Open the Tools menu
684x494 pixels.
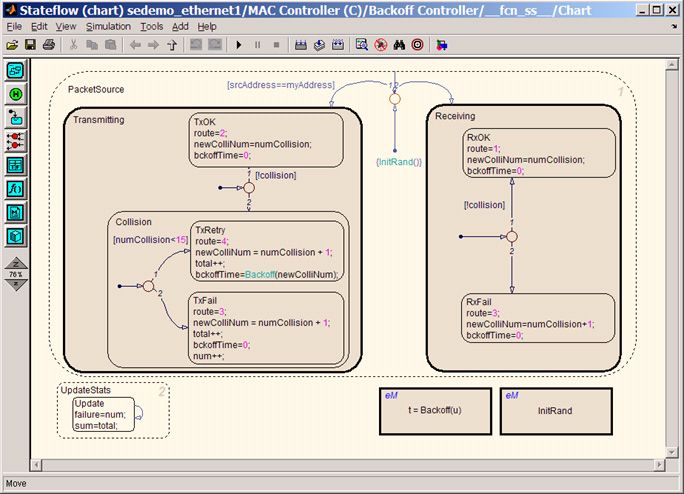[x=152, y=26]
